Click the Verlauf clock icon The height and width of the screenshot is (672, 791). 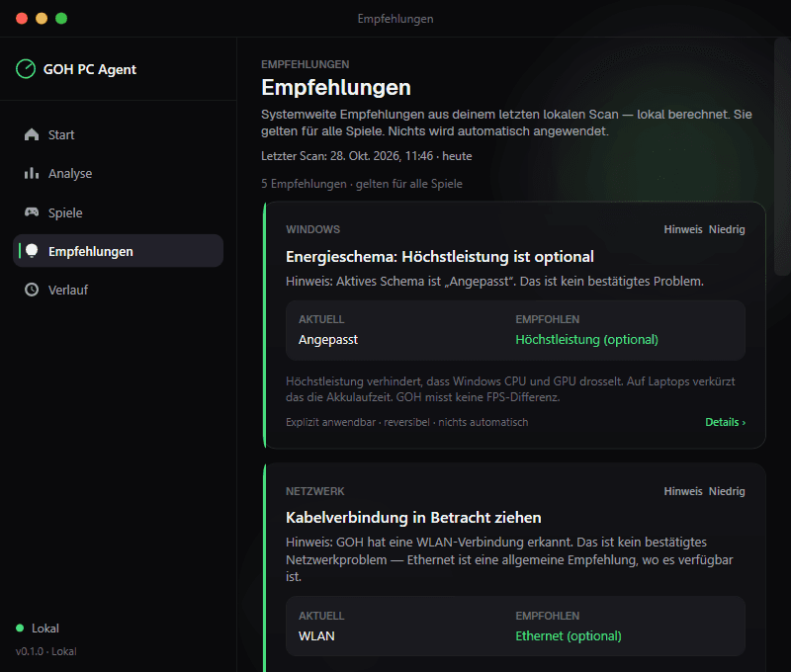click(x=32, y=290)
